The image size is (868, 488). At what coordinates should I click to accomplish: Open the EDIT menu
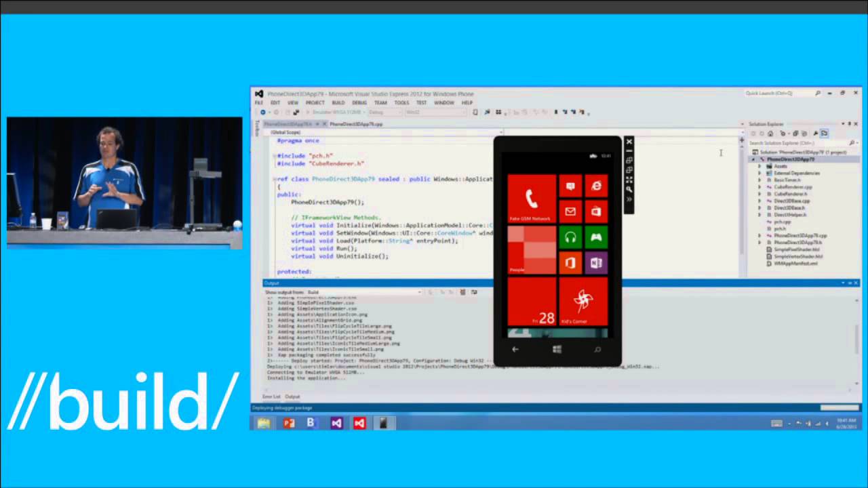(x=275, y=103)
